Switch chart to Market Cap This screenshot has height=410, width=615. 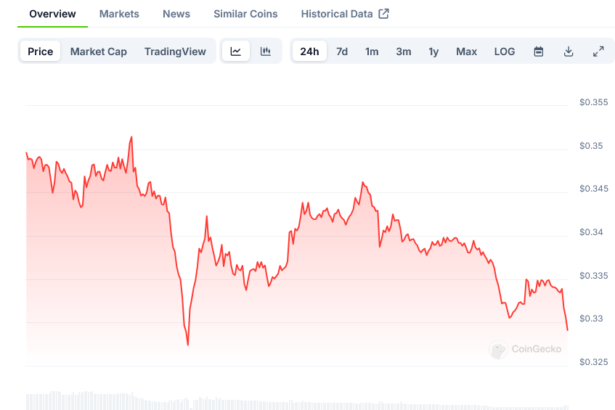click(x=98, y=51)
